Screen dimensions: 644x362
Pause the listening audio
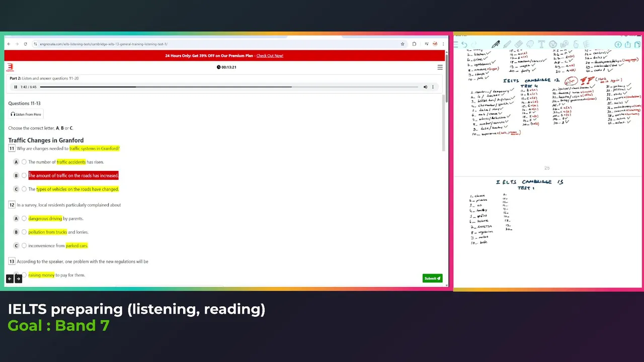pos(16,87)
